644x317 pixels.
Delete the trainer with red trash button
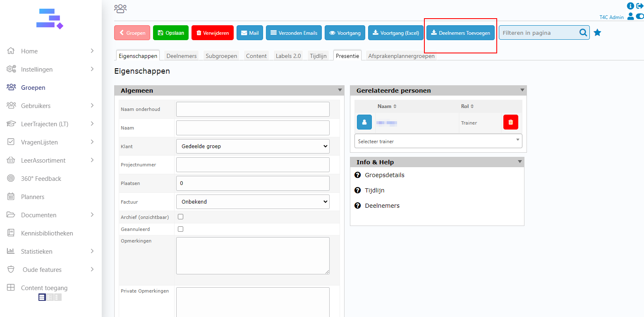click(x=510, y=122)
